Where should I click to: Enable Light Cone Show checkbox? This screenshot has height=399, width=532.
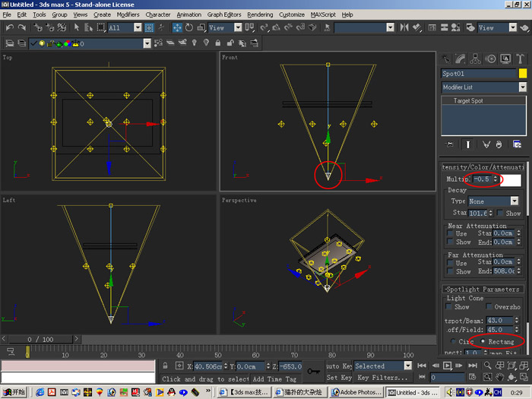click(449, 307)
